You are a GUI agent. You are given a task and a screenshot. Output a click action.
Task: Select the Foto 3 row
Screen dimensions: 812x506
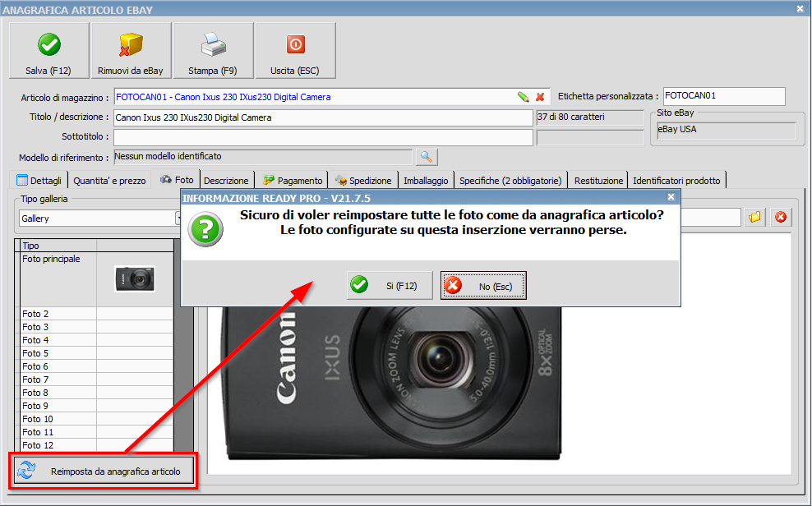97,327
